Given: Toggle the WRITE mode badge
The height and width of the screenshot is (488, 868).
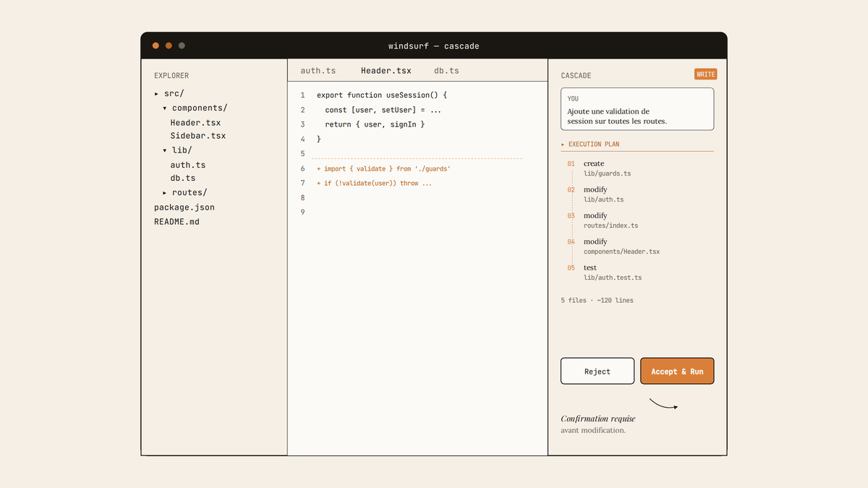Looking at the screenshot, I should click(705, 74).
